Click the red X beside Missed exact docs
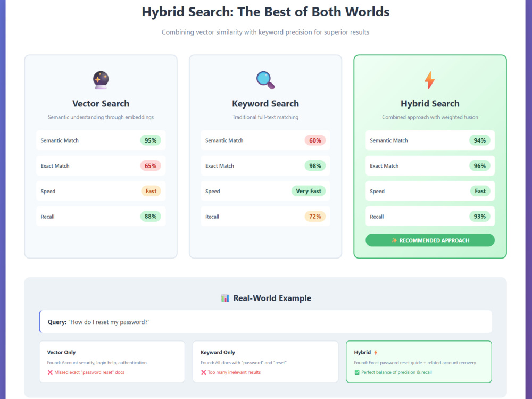The width and height of the screenshot is (532, 399). (x=50, y=372)
